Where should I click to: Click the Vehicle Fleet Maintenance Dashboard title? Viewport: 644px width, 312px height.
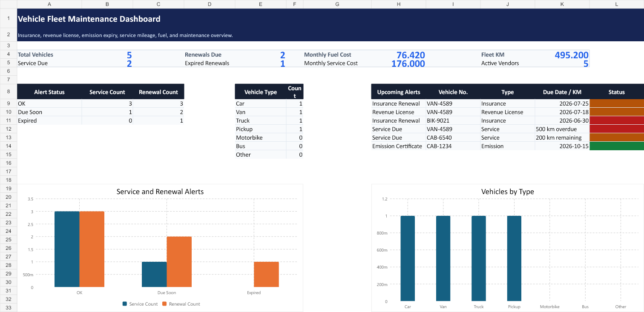[x=89, y=19]
